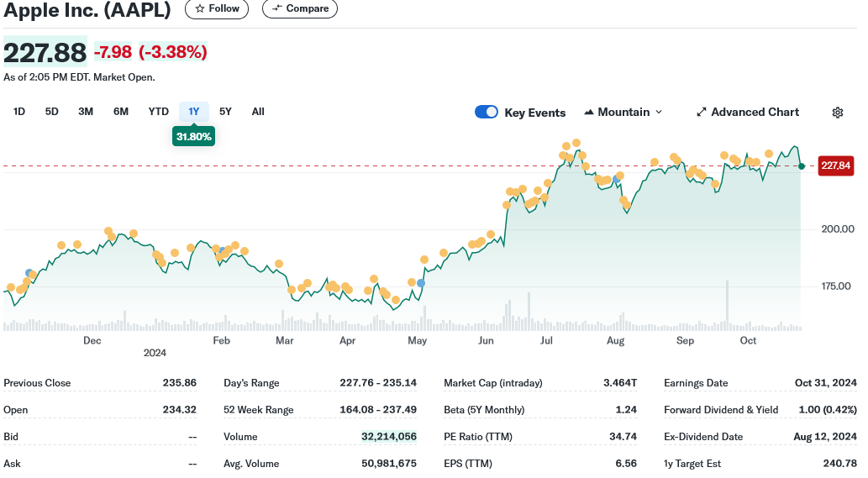Screen dimensions: 868x478
Task: Click the 200.00 axis label
Action: 838,229
